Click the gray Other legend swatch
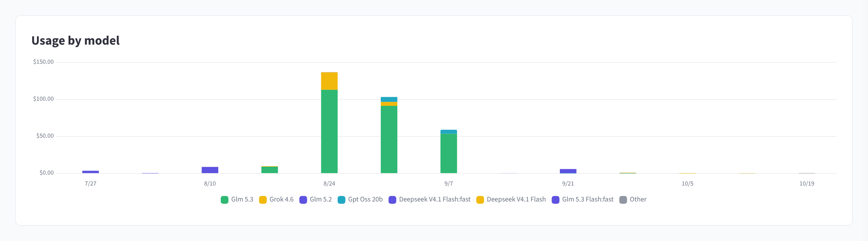The width and height of the screenshot is (868, 241). (x=623, y=200)
